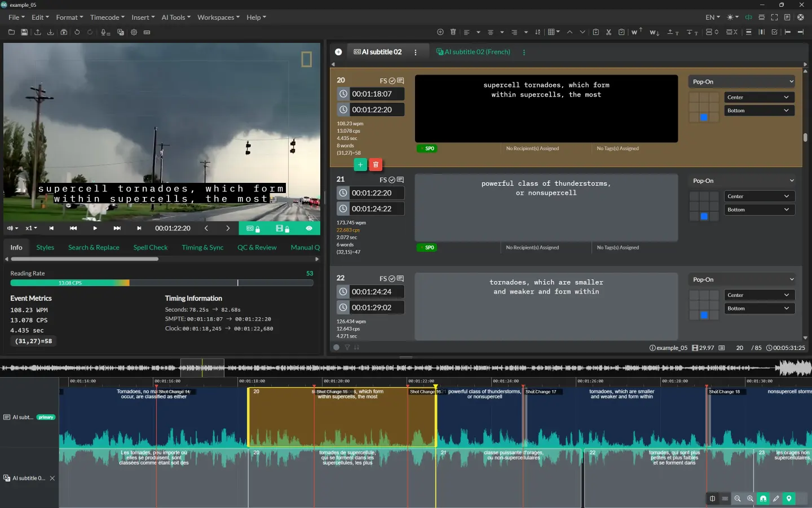812x508 pixels.
Task: Click green plus to insert event after 20
Action: pos(360,165)
